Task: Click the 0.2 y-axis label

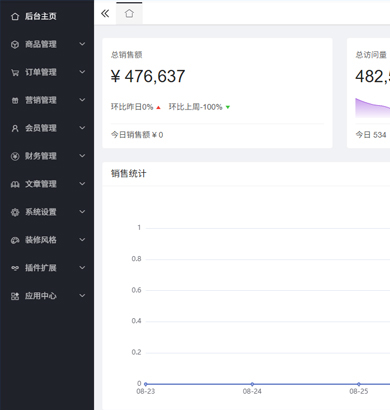Action: pos(136,352)
